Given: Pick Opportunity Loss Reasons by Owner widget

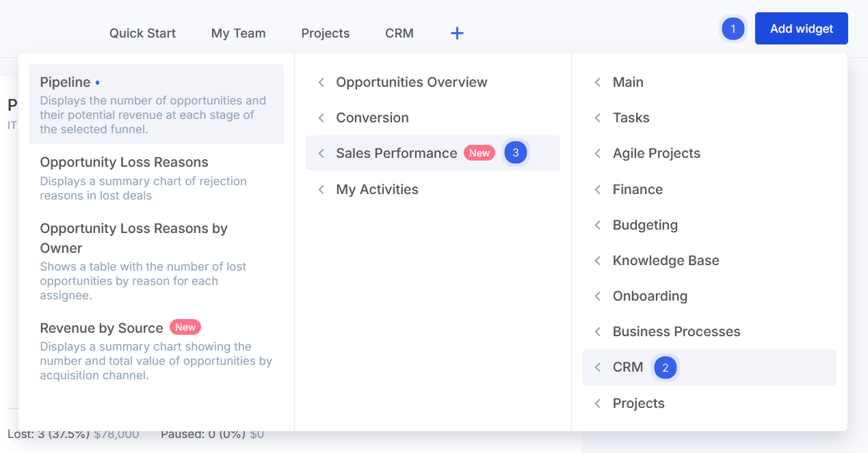Looking at the screenshot, I should [156, 260].
